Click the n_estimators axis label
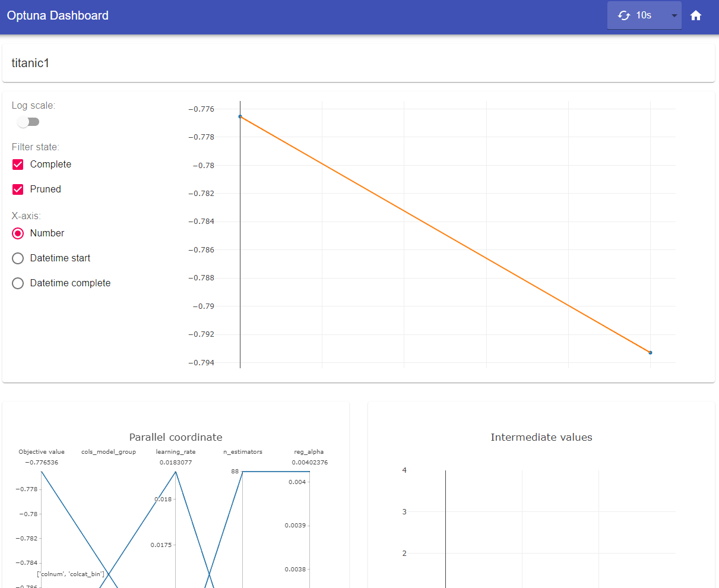719x588 pixels. click(x=243, y=452)
